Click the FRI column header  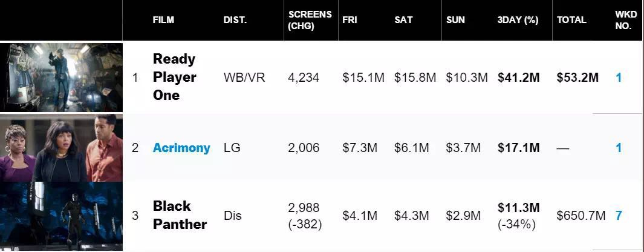(x=350, y=20)
